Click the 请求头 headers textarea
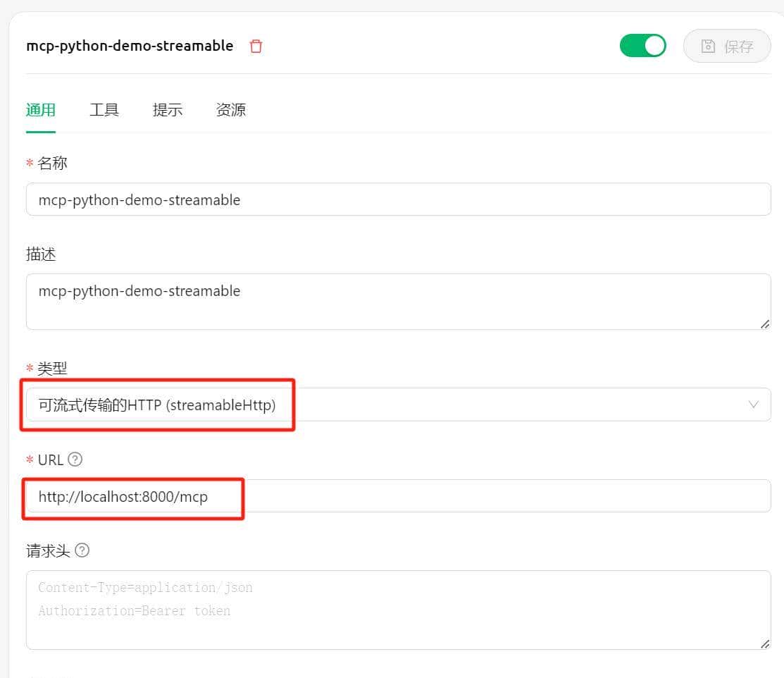 [x=399, y=610]
